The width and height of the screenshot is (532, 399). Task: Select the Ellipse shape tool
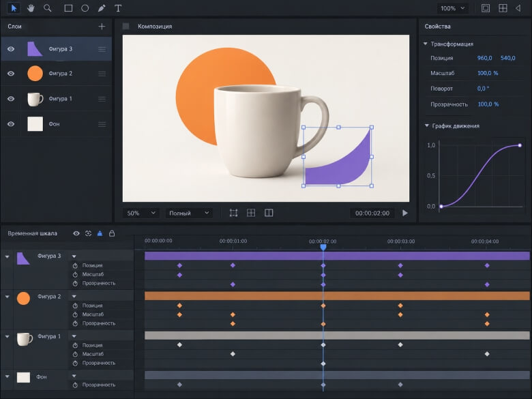[85, 8]
